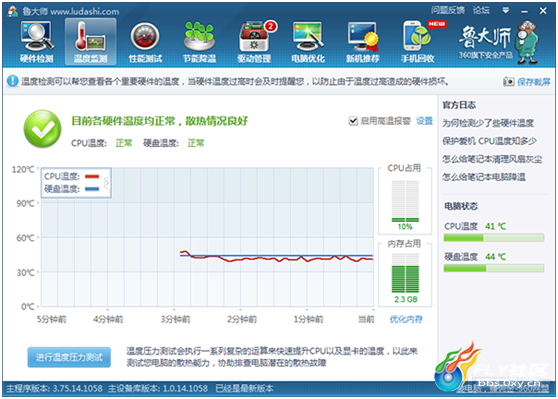Click the 10% CPU usage value
This screenshot has height=399, width=558.
tap(405, 227)
